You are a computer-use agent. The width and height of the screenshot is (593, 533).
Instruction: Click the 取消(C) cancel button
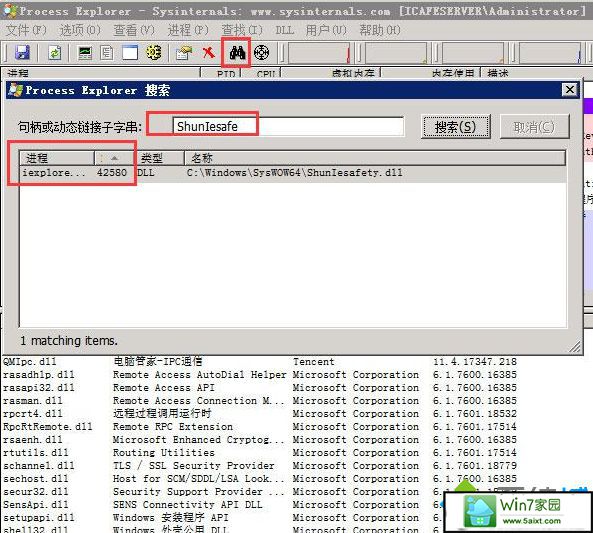click(x=534, y=127)
